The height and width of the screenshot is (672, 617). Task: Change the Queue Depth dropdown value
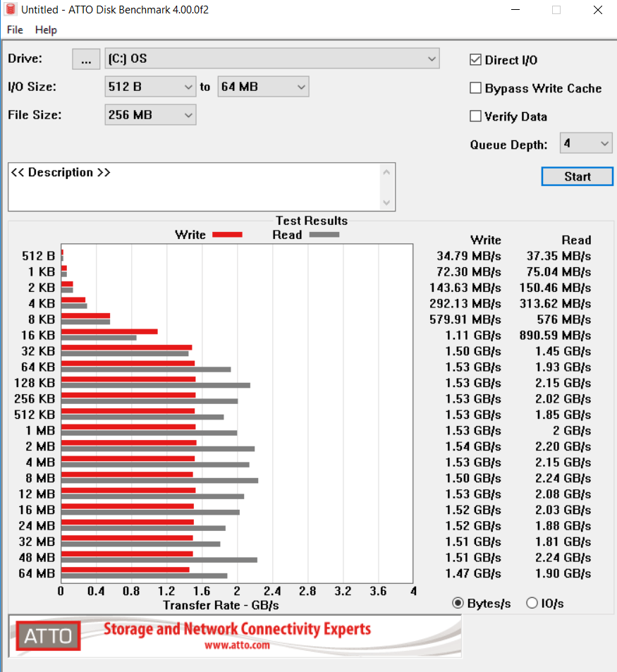(586, 144)
